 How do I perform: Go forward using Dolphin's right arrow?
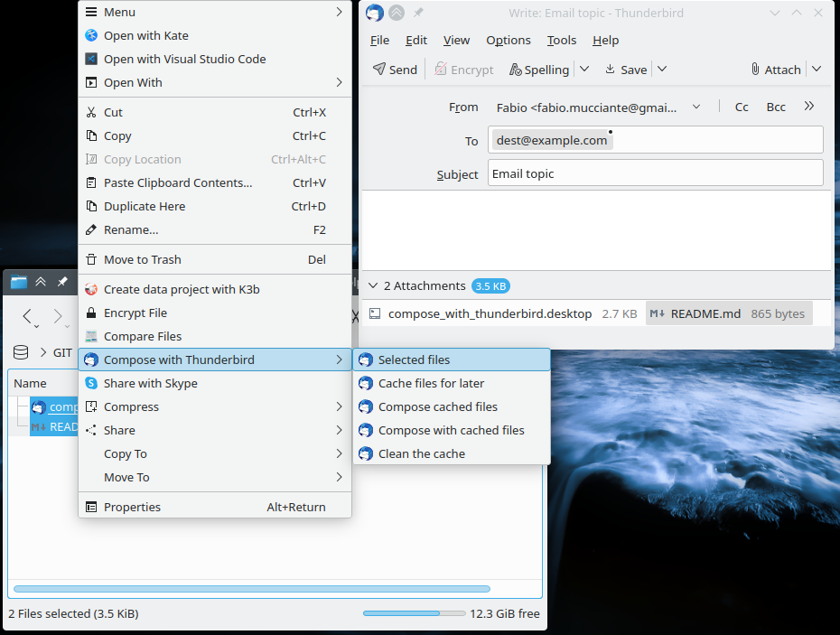(x=58, y=316)
